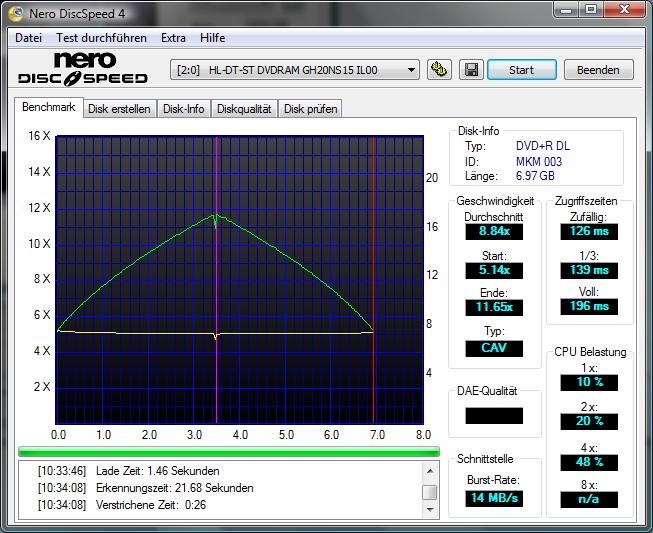Click the CPU 8x n/a value

coord(589,499)
